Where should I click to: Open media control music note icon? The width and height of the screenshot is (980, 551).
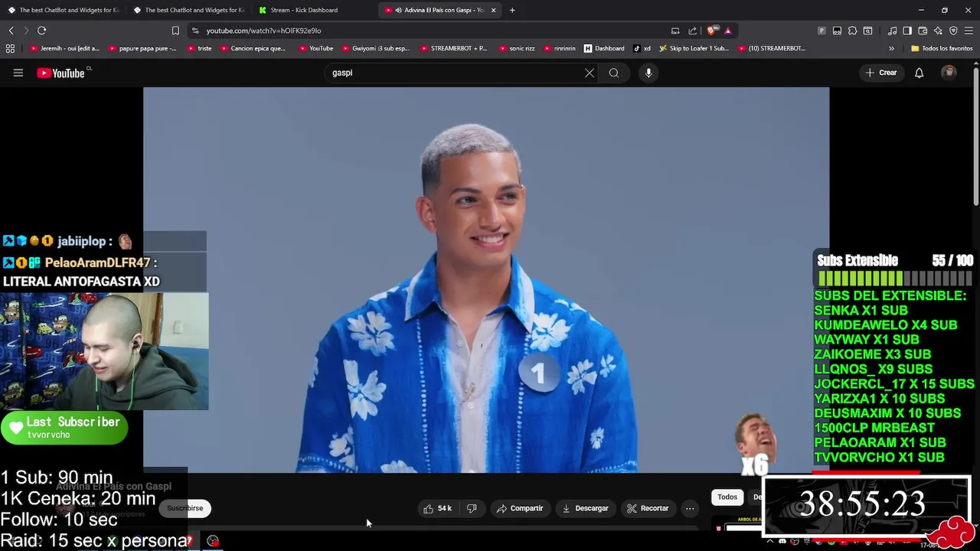coord(892,31)
